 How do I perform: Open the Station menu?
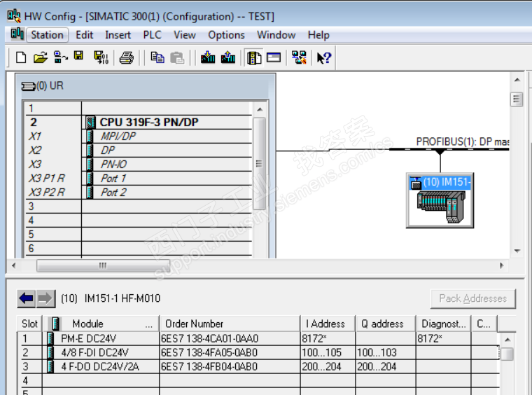(47, 35)
